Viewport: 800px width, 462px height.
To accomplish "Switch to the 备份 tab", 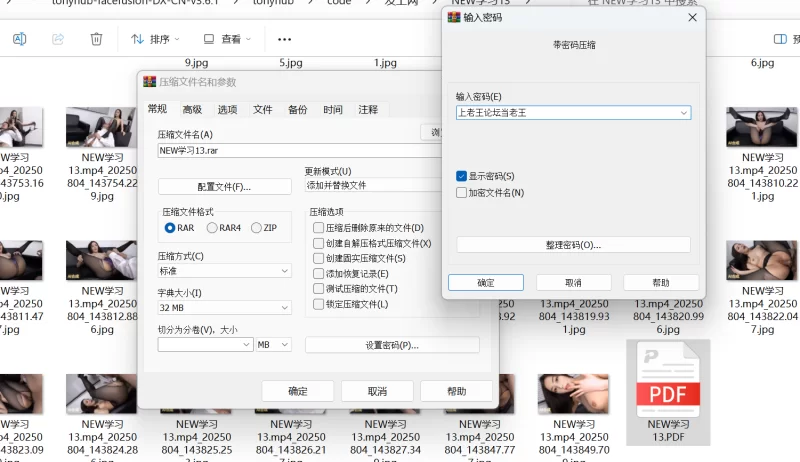I will coord(298,110).
